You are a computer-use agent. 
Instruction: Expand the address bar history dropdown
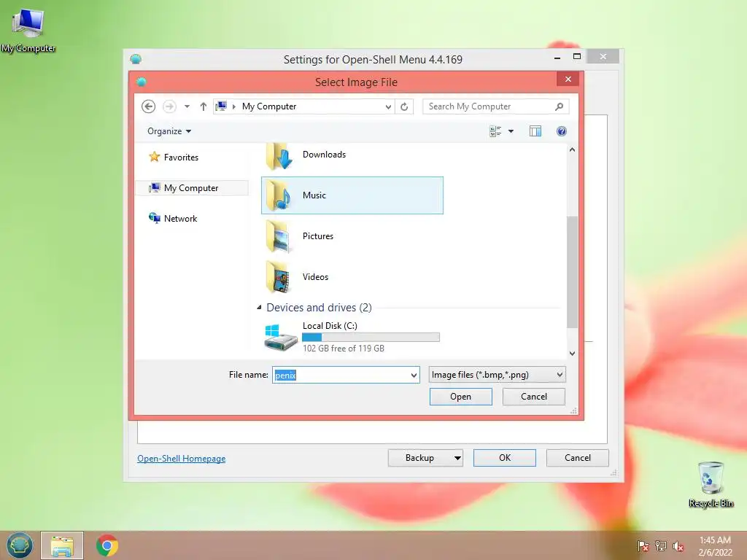pos(388,106)
